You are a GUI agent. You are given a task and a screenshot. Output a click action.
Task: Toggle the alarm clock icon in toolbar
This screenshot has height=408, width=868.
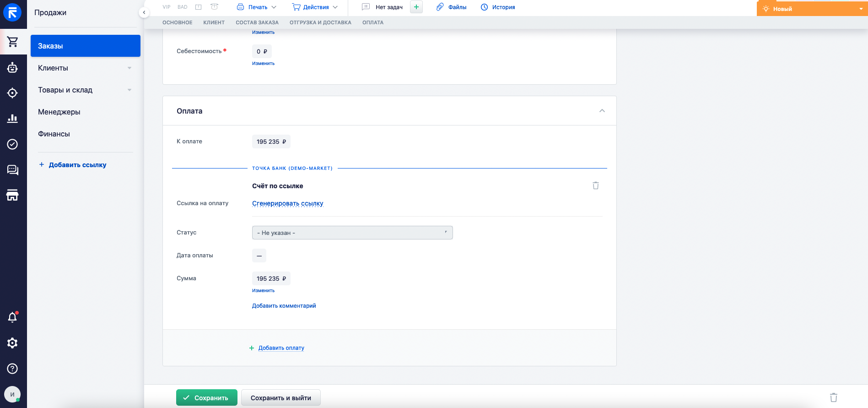coord(214,7)
